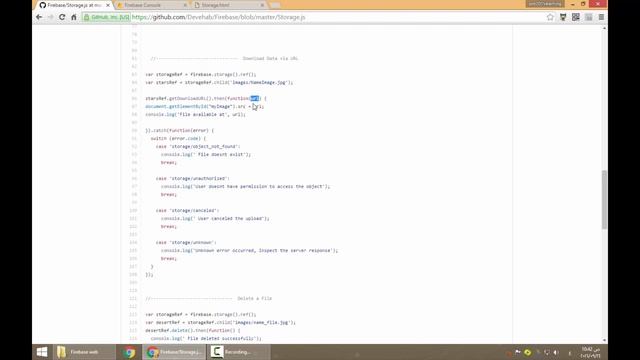Click the case 'storage/unknown' line
Viewport: 640px width, 360px height.
186,242
